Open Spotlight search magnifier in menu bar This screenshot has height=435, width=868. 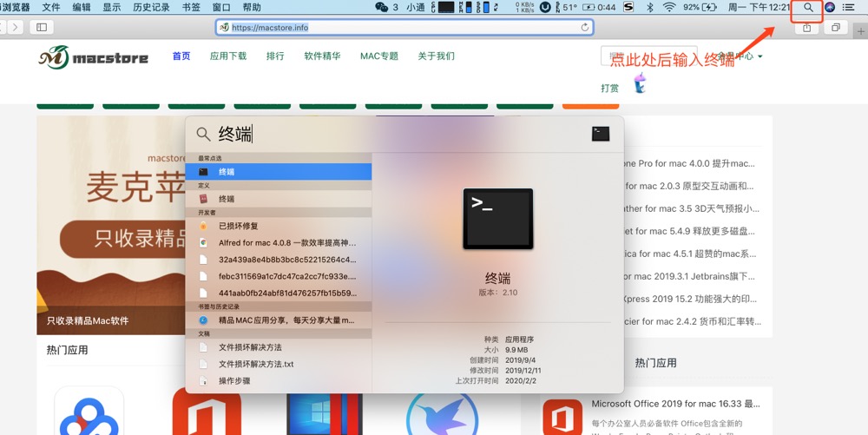[x=808, y=8]
